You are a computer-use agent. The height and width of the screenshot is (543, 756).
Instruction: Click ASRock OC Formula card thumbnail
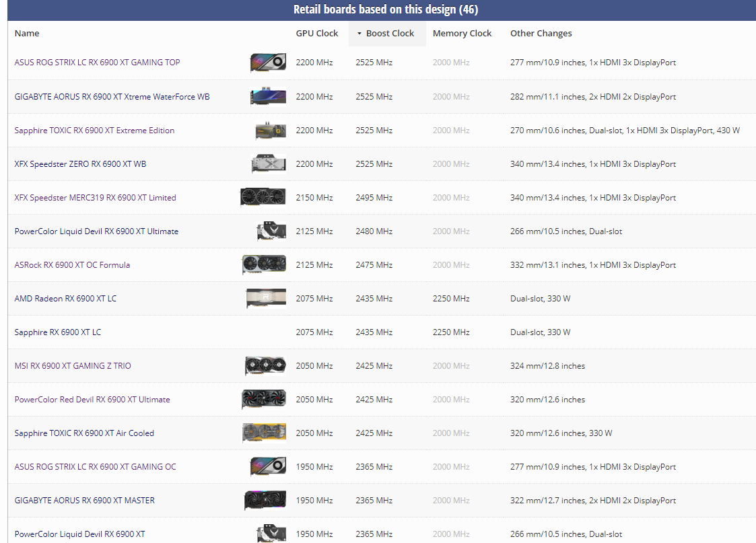pos(264,264)
